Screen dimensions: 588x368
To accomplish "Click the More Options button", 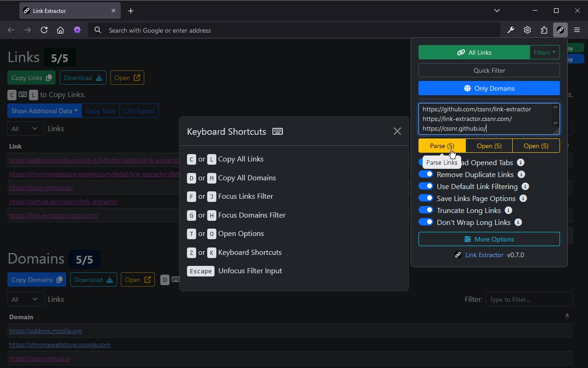I will coord(489,239).
